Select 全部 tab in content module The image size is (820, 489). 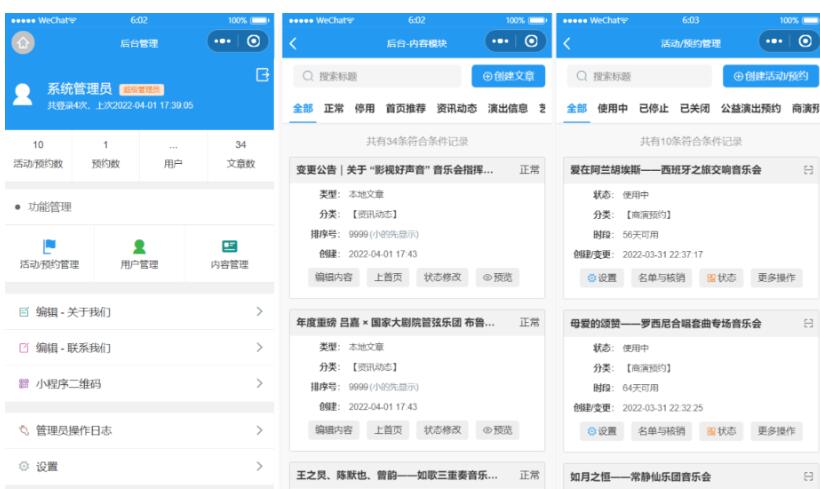tap(303, 108)
